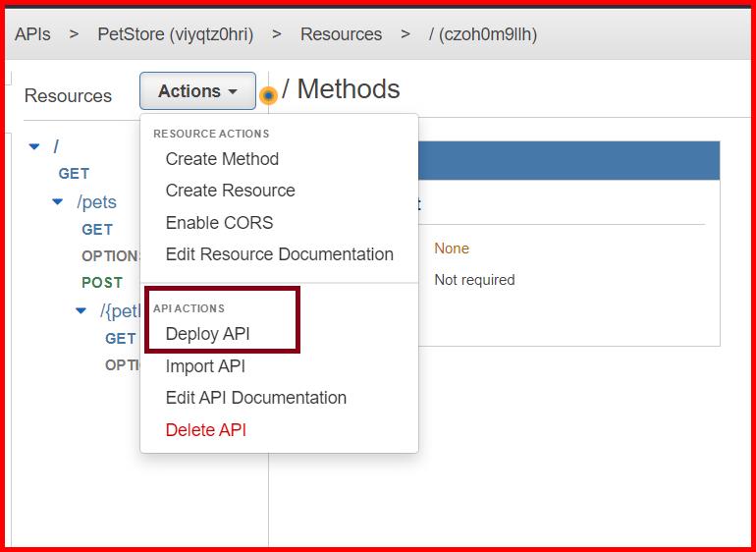Select GET method under /{petId}
Image resolution: width=756 pixels, height=552 pixels.
[x=121, y=339]
